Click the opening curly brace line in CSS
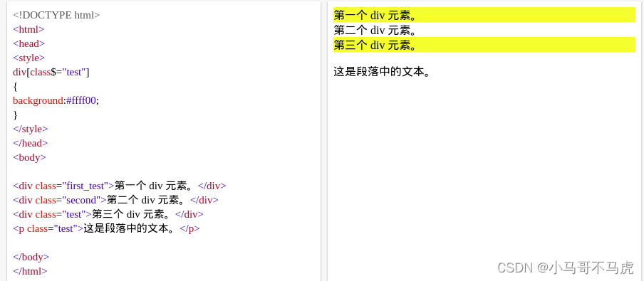This screenshot has width=644, height=281. tap(15, 87)
